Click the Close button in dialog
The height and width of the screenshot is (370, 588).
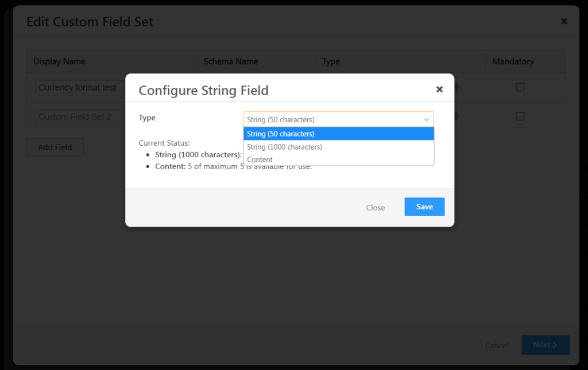tap(376, 208)
